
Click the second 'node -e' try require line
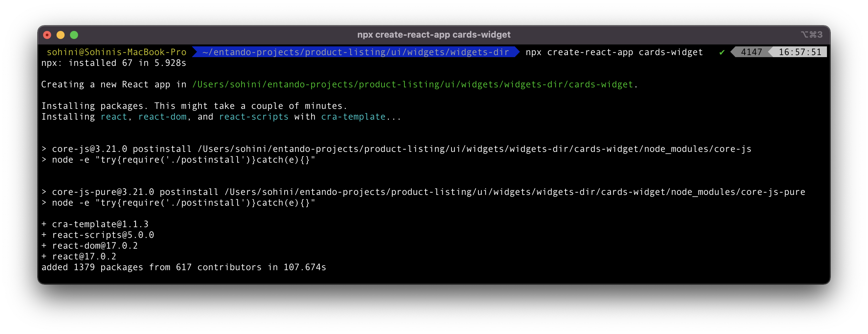click(178, 203)
